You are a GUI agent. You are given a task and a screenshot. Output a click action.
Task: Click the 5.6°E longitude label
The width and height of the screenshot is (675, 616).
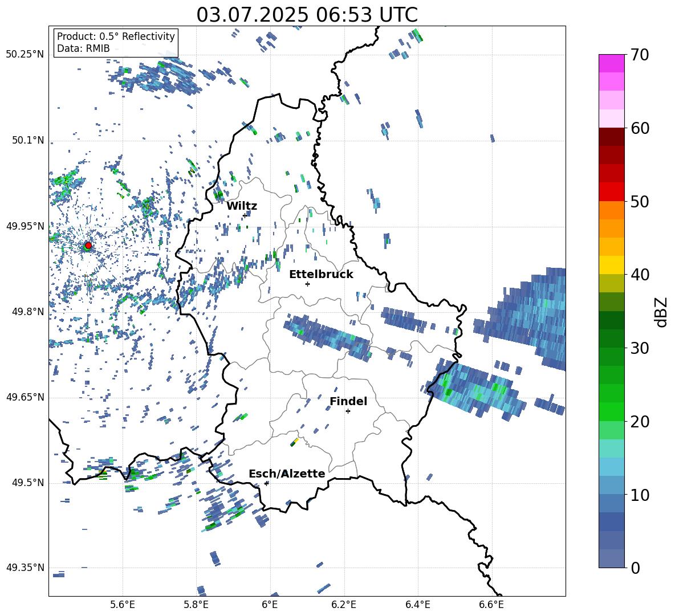point(123,605)
